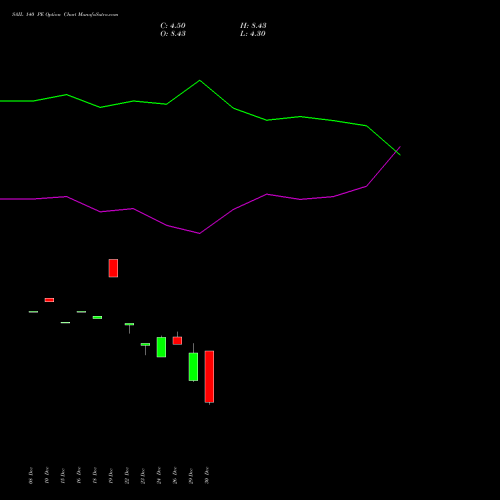Image resolution: width=500 pixels, height=500 pixels.
Task: Select the small red candle for 10 Dec
Action: click(x=49, y=300)
